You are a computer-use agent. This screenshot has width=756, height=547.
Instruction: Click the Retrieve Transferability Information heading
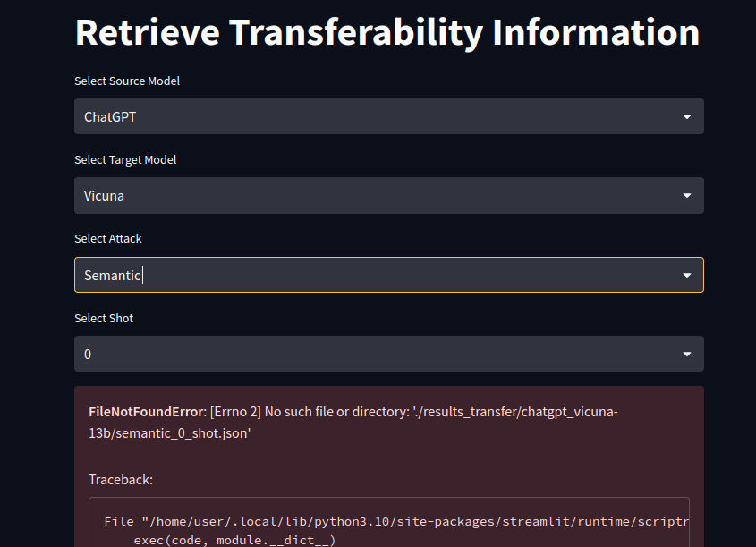387,32
